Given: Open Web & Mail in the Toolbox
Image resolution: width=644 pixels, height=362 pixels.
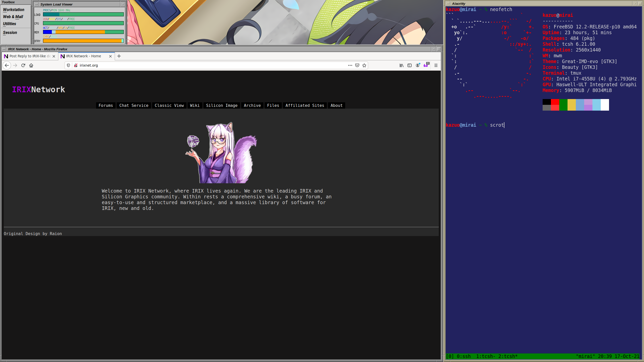Looking at the screenshot, I should pos(13,17).
